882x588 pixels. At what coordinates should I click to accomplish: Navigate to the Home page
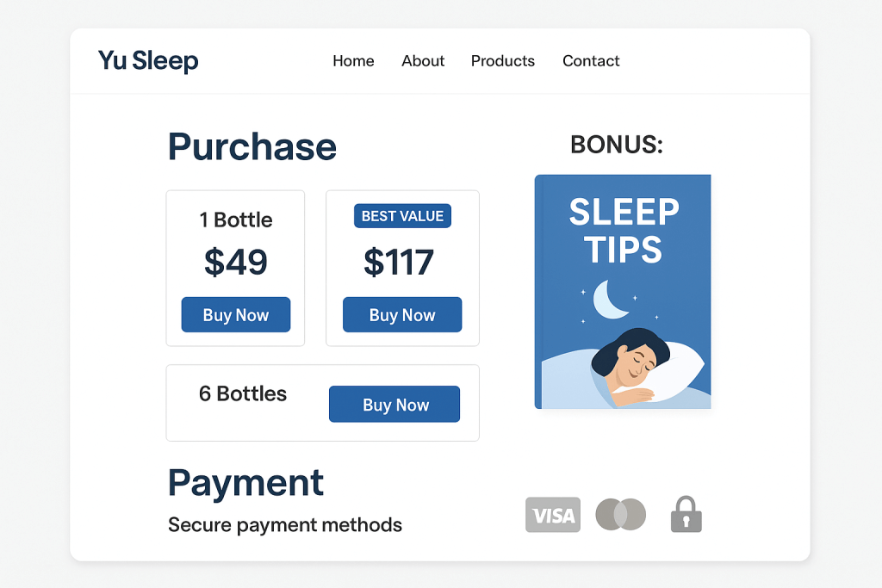point(353,61)
